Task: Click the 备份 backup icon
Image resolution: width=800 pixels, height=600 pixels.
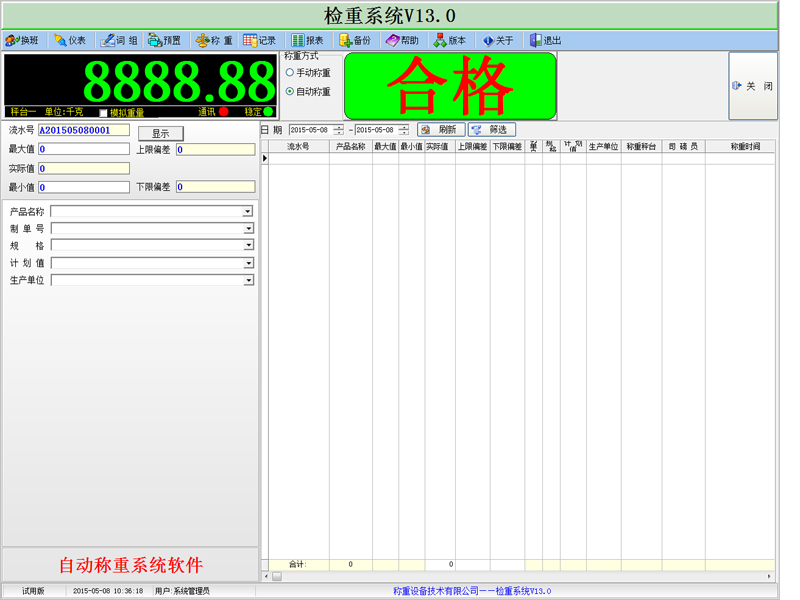Action: tap(355, 40)
